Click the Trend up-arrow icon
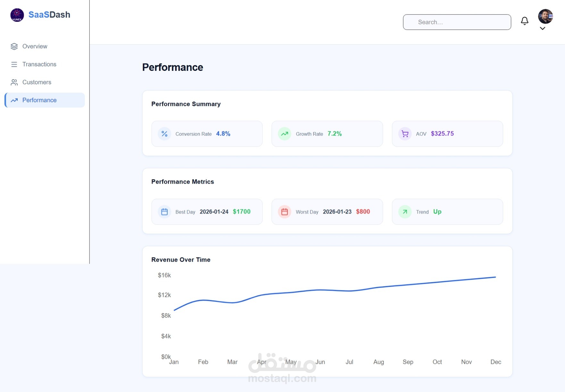This screenshot has height=392, width=565. (x=405, y=212)
